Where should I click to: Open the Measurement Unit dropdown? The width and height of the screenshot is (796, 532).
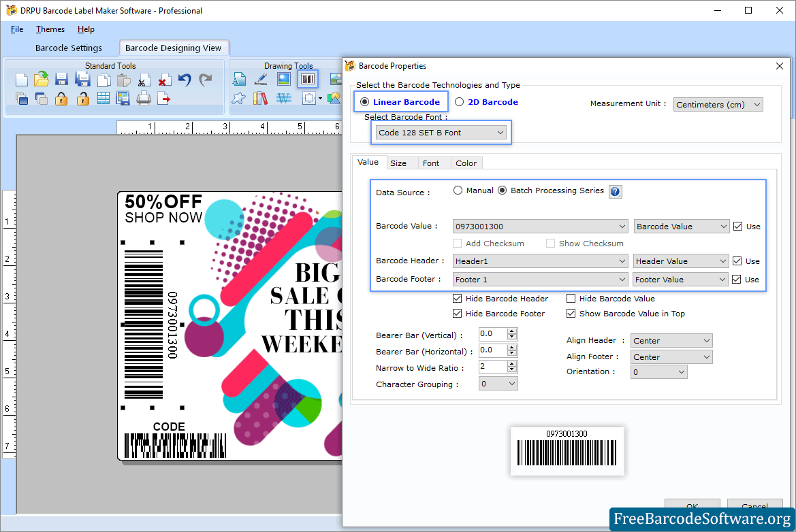point(718,105)
